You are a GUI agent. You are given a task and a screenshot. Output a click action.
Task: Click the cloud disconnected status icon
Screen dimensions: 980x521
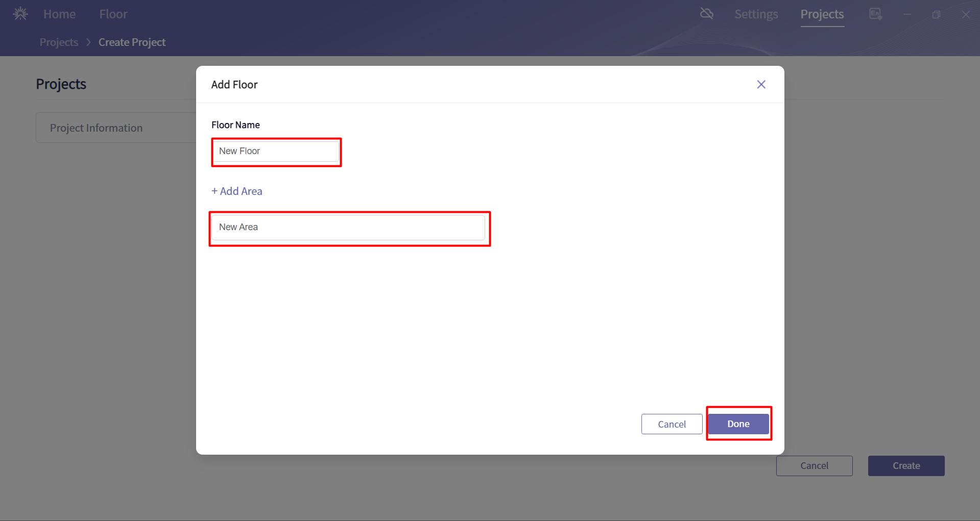point(706,14)
